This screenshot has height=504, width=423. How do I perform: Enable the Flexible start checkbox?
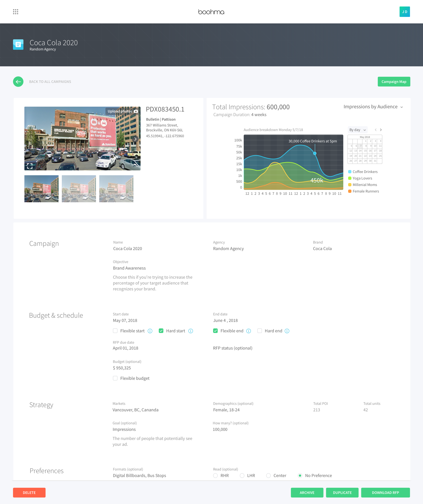click(115, 331)
